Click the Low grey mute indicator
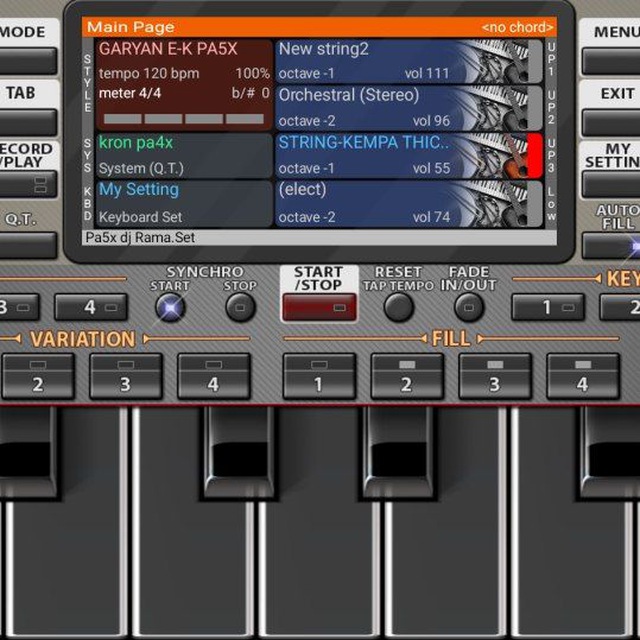Image resolution: width=640 pixels, height=640 pixels. click(535, 204)
